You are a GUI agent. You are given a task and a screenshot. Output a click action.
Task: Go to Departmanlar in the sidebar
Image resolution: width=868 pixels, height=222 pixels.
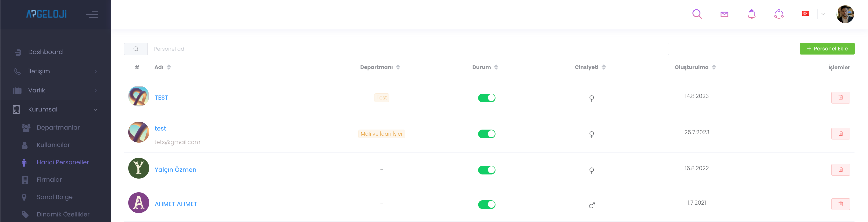tap(58, 128)
